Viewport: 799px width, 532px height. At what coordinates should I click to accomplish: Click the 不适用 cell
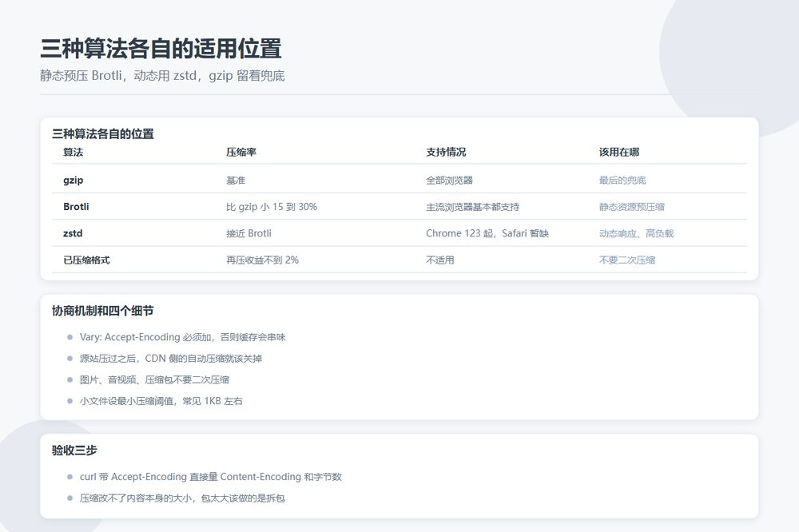pyautogui.click(x=439, y=260)
